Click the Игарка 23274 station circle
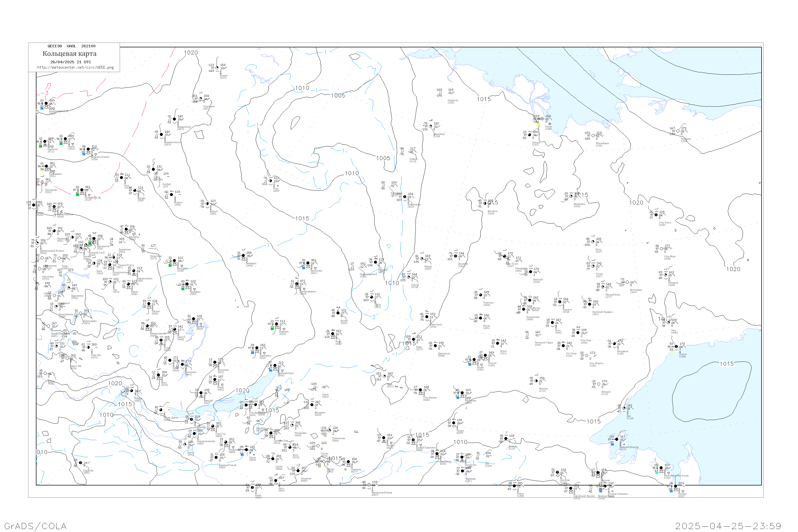The width and height of the screenshot is (798, 532). 217,68
